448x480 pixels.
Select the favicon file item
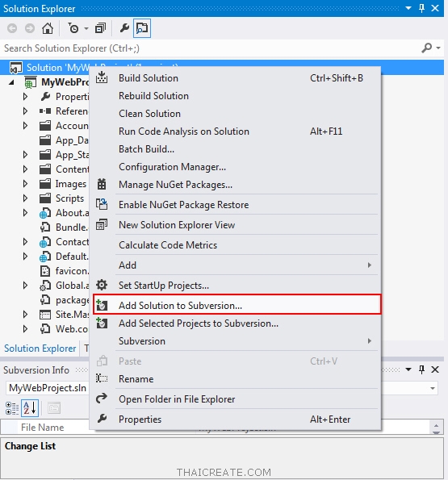[x=65, y=271]
